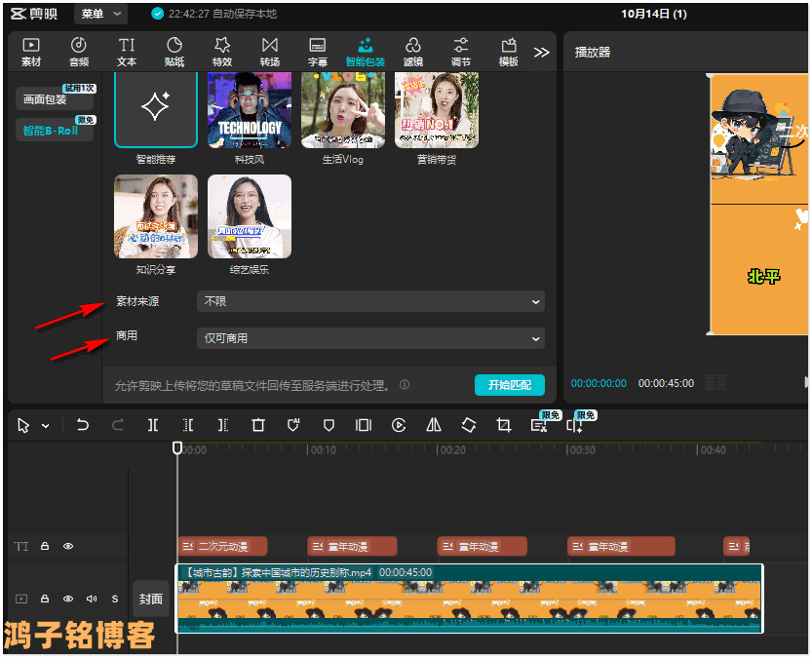This screenshot has height=658, width=812.
Task: Open the 转场 (Transitions) panel
Action: (270, 52)
